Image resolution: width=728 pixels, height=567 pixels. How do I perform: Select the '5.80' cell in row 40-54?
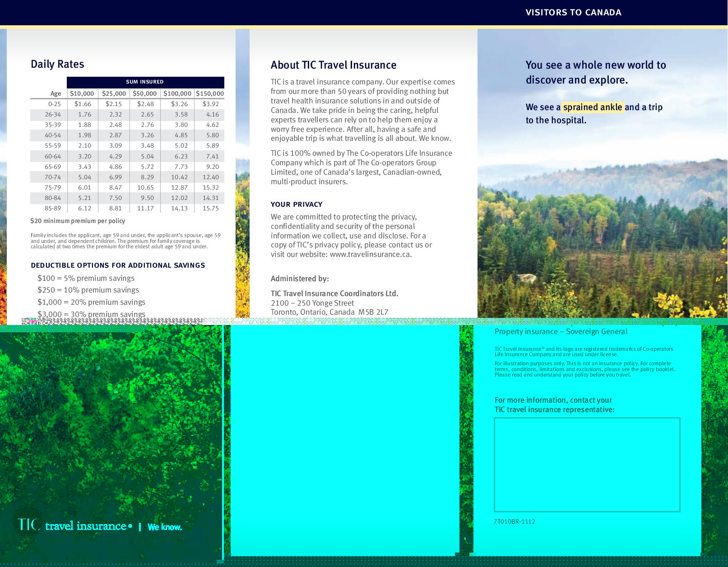(213, 135)
